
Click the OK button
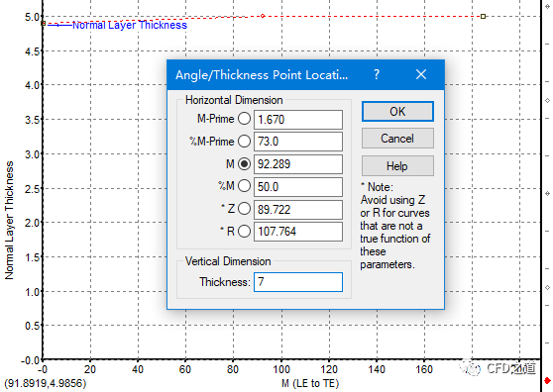[397, 112]
